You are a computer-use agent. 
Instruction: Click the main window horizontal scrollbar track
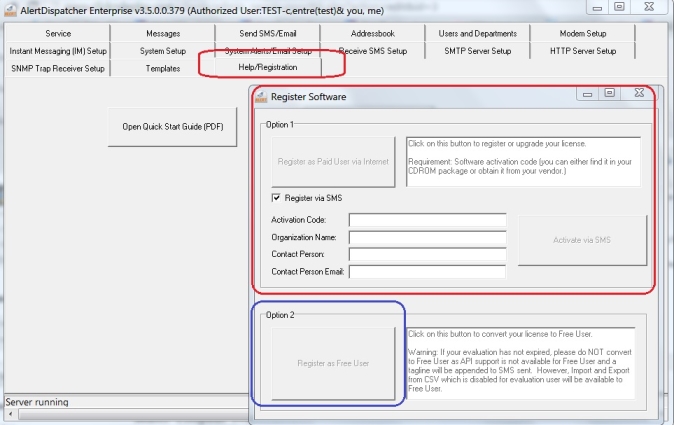click(133, 415)
